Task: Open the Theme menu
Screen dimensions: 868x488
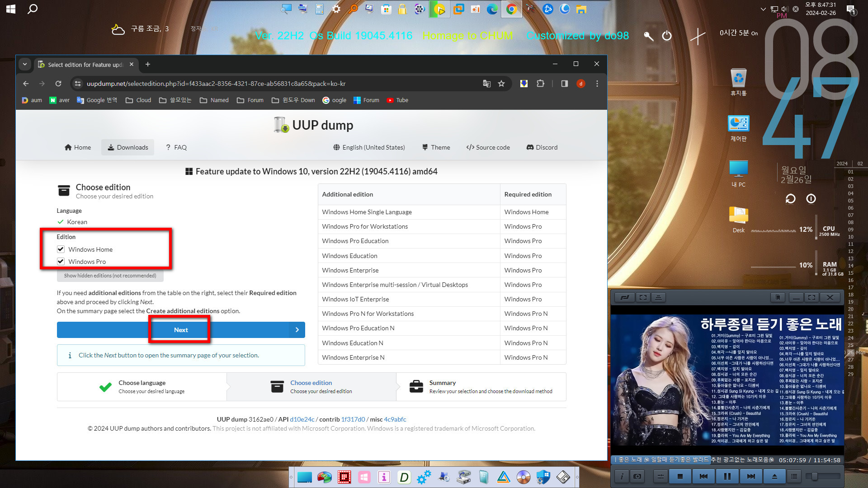Action: click(x=436, y=147)
